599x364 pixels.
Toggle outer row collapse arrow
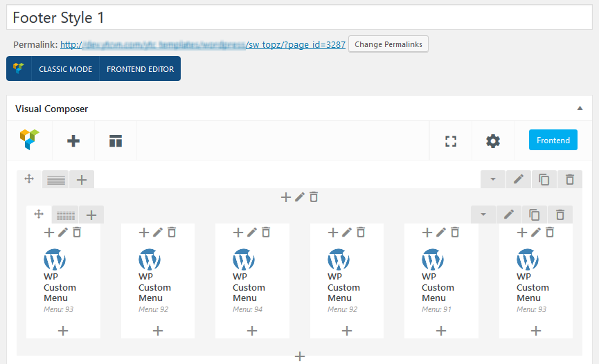493,179
